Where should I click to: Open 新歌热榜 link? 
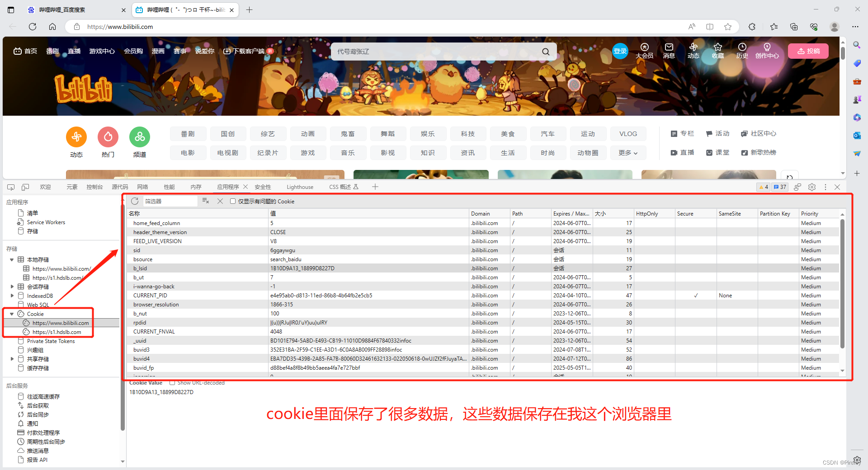point(759,152)
